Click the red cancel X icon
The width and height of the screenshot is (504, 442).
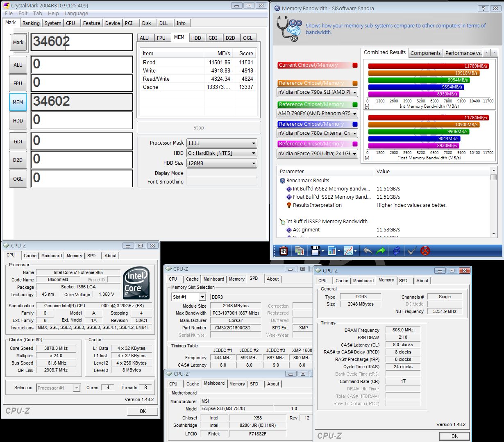425,251
